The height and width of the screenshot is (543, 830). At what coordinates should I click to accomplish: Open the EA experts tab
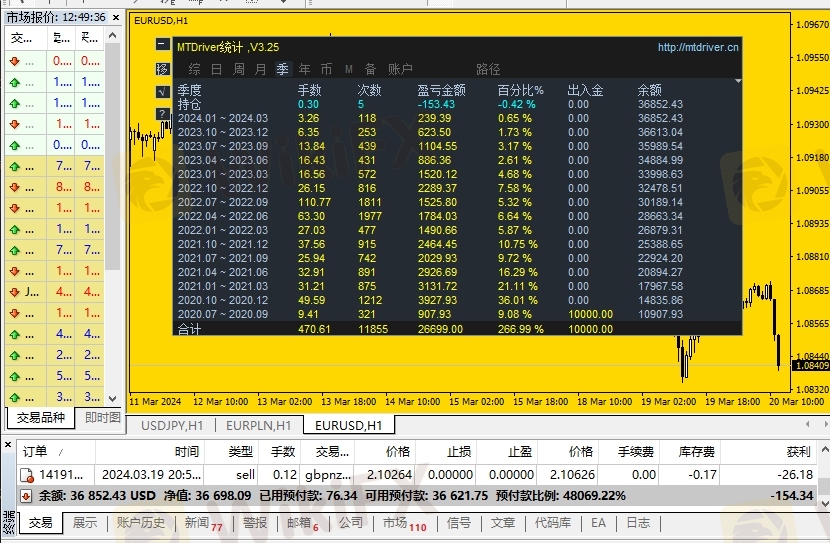click(x=598, y=523)
